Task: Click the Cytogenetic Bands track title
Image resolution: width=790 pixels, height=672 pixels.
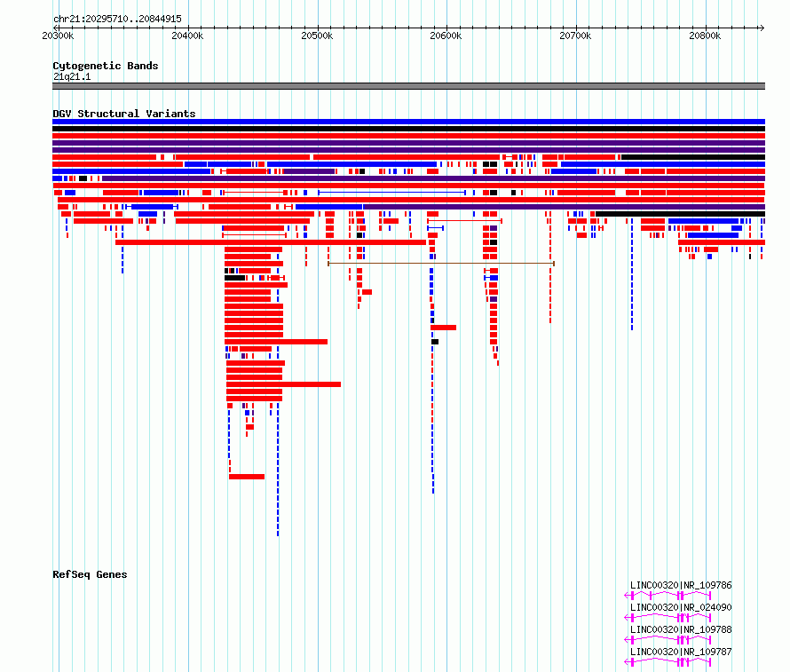Action: 106,66
